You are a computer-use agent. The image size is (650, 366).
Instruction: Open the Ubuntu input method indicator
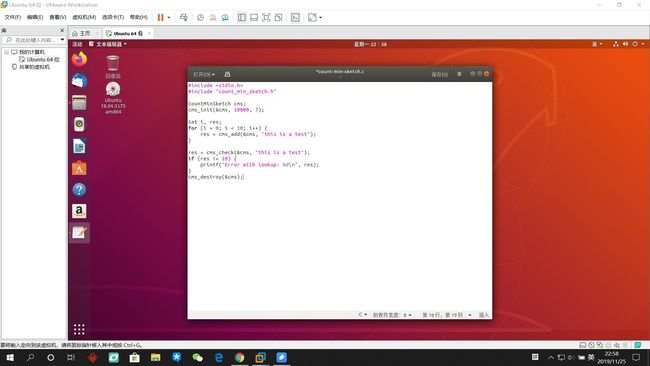pyautogui.click(x=597, y=44)
